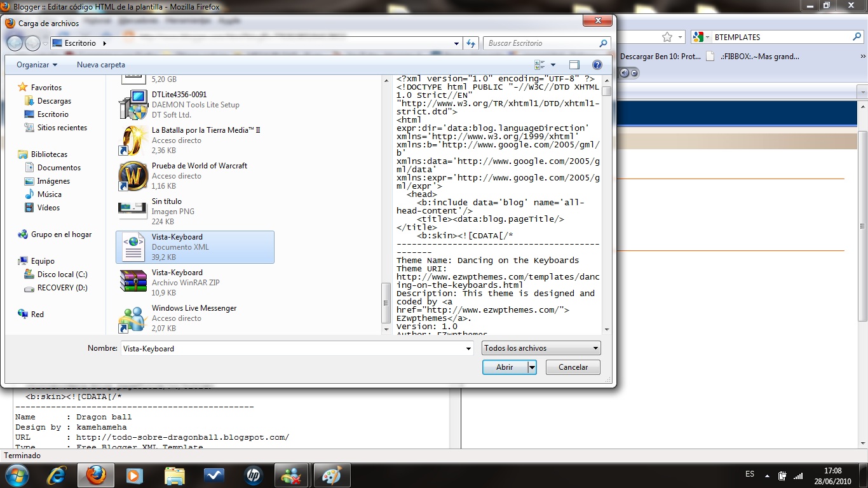The image size is (868, 488).
Task: Select Windows Live Messenger shortcut
Action: [x=195, y=318]
